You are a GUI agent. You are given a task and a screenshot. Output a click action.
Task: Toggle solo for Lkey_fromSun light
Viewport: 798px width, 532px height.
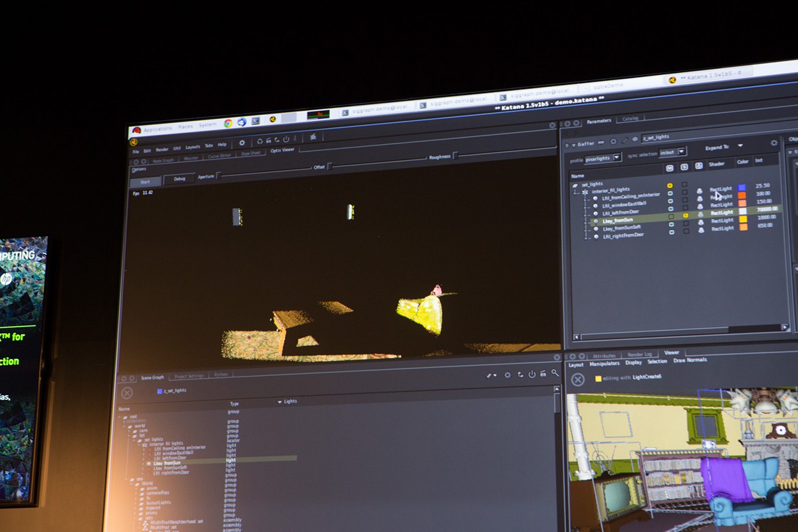(685, 216)
